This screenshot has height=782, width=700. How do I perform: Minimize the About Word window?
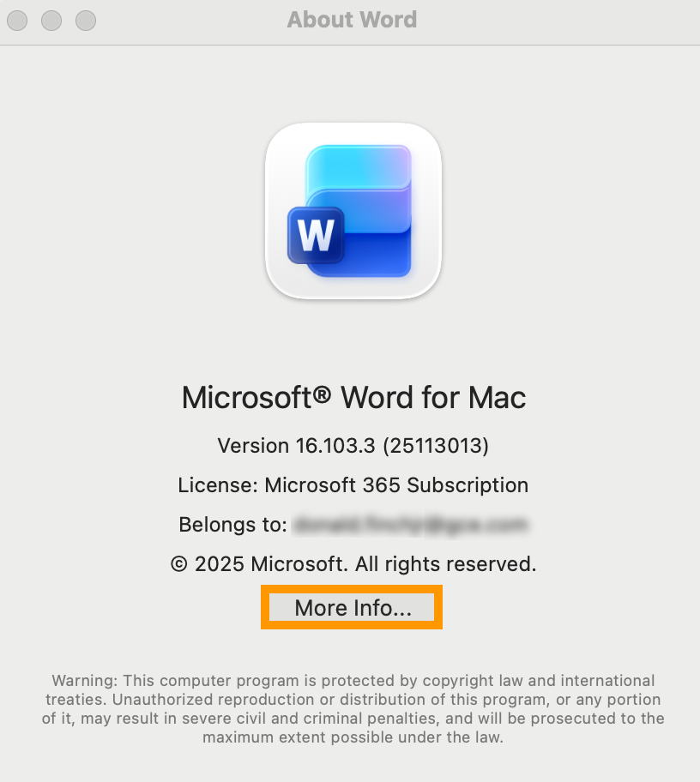(x=51, y=21)
